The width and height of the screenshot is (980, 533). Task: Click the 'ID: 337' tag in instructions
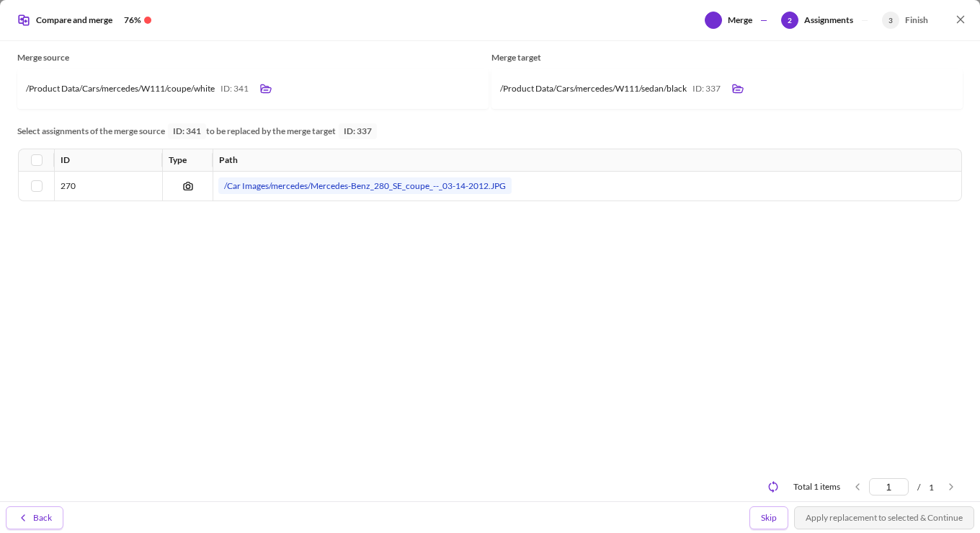[x=357, y=131]
